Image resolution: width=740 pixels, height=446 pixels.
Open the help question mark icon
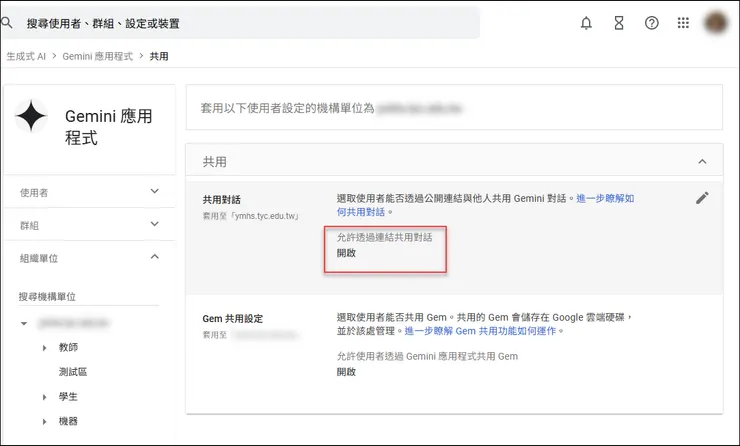coord(652,23)
